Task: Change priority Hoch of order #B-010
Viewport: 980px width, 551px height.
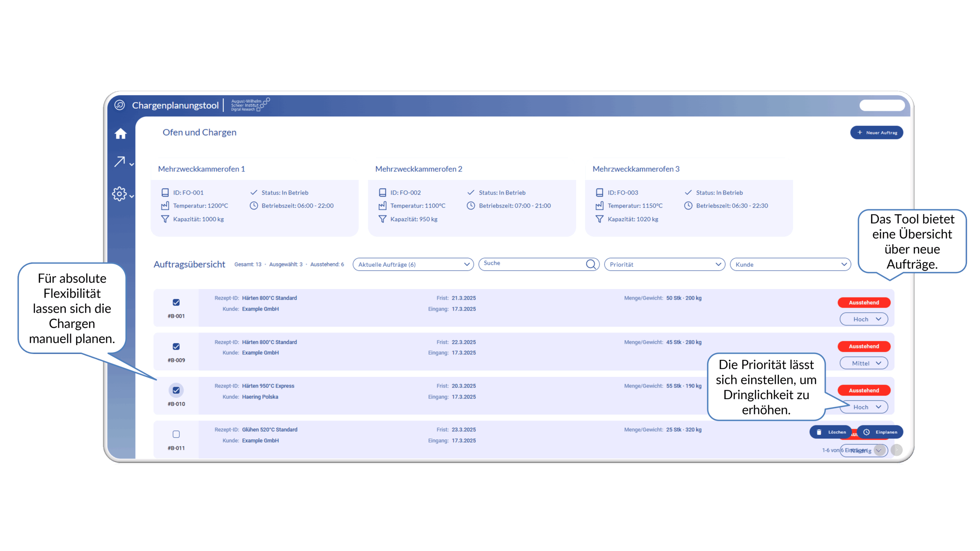Action: (864, 407)
